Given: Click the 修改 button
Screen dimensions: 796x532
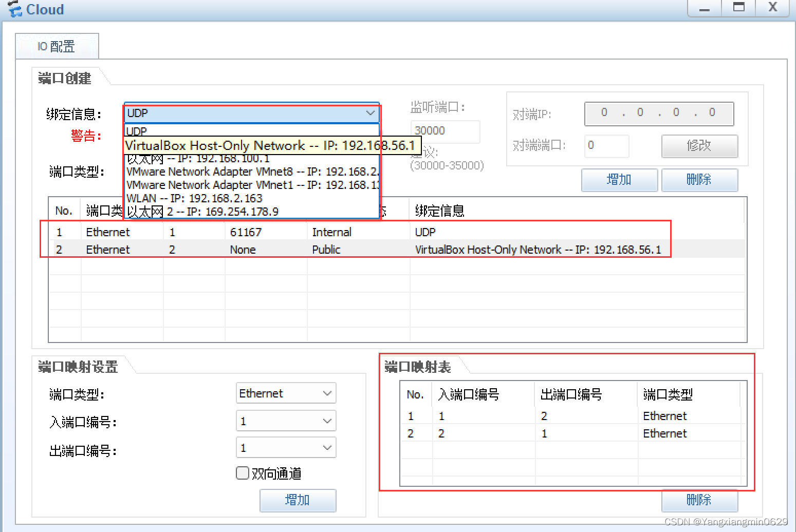Looking at the screenshot, I should 699,146.
